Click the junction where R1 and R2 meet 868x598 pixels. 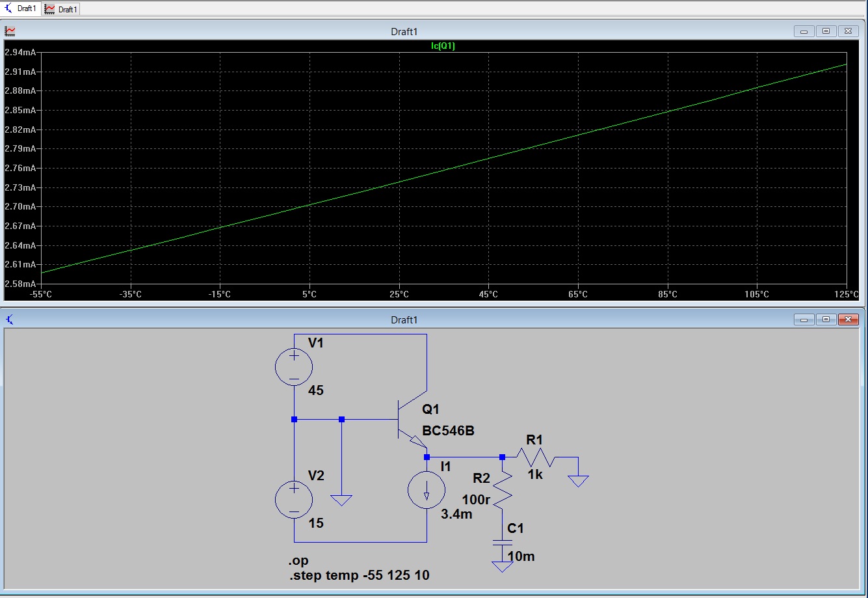tap(502, 457)
